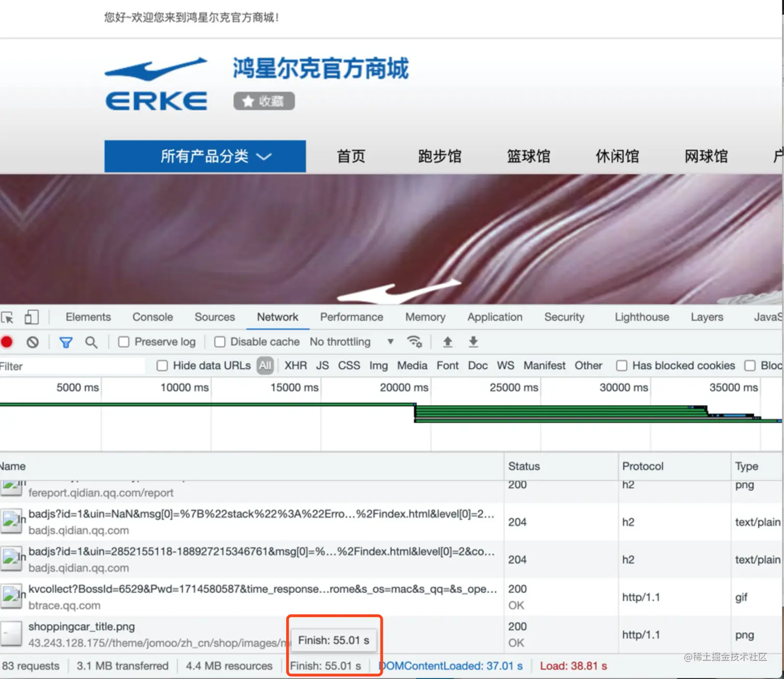Open the 休闲馆 navigation link

click(x=617, y=156)
